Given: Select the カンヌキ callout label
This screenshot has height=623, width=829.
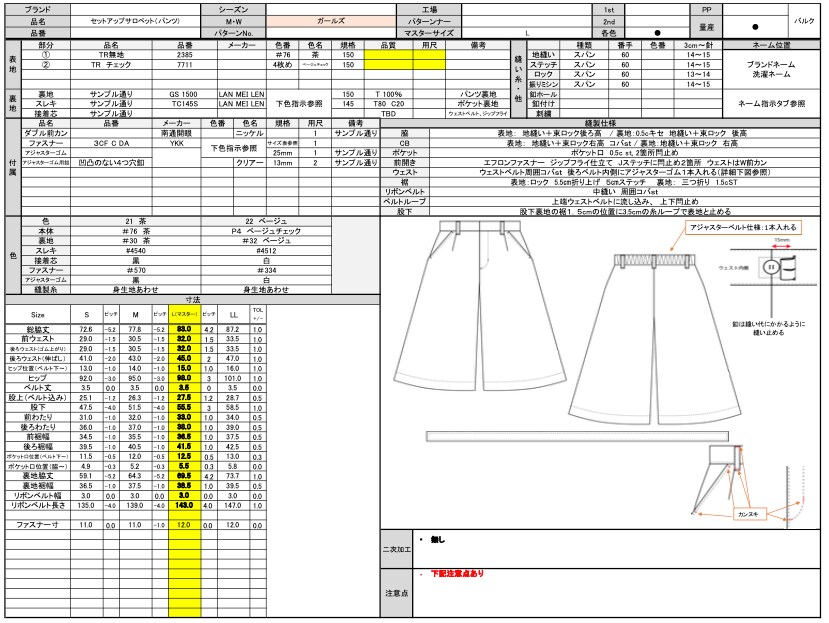Looking at the screenshot, I should coord(749,514).
